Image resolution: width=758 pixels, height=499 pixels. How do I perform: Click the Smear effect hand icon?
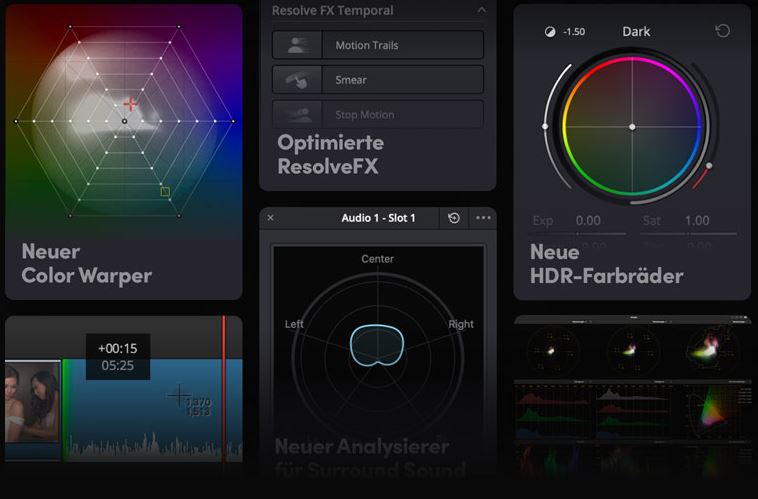(x=297, y=80)
